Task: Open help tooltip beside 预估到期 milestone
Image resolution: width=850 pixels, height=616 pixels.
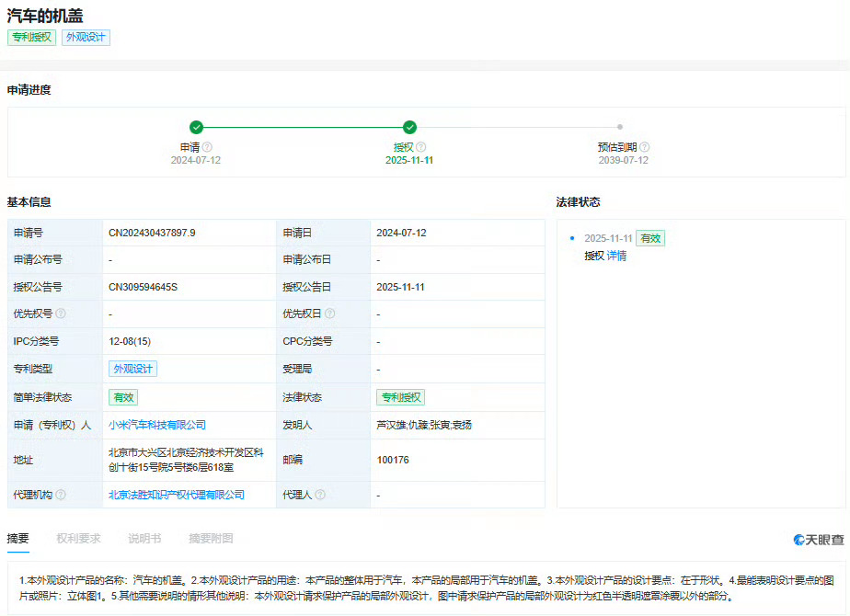Action: click(644, 145)
